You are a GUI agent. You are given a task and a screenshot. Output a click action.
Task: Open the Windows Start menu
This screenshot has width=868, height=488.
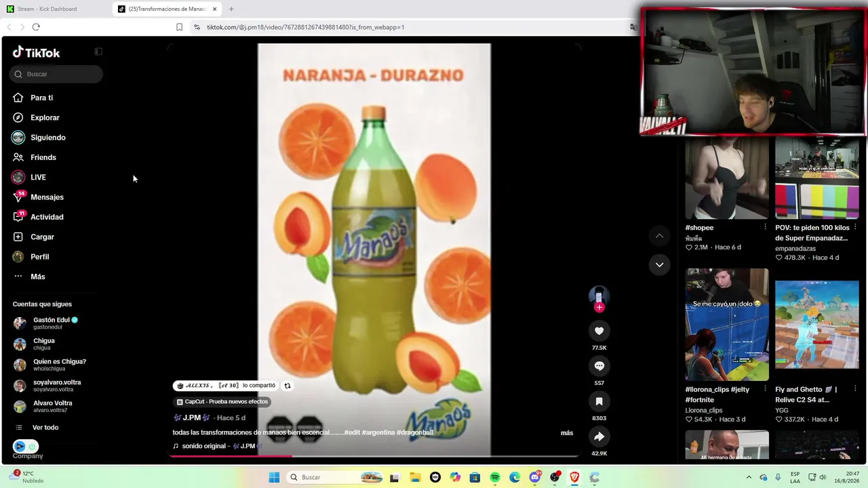pos(274,477)
